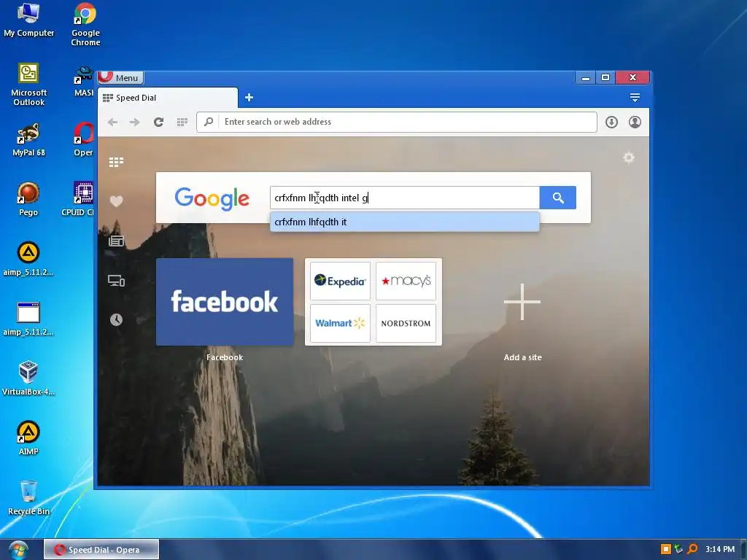Viewport: 747px width, 560px height.
Task: Select the yellow aimp_5.11 installer icon
Action: coord(28,259)
